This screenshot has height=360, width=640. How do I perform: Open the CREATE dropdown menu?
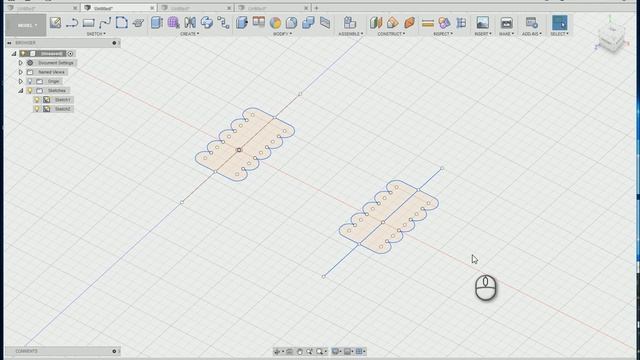click(190, 34)
